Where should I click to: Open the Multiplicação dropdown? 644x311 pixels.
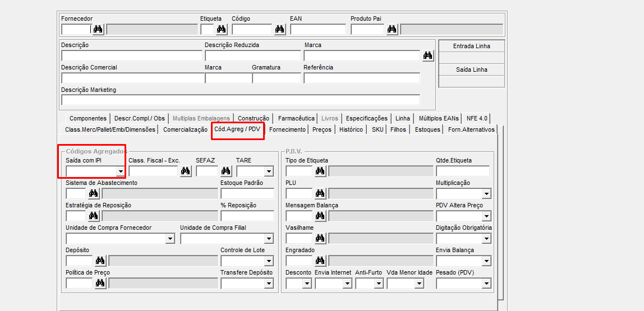pyautogui.click(x=486, y=194)
